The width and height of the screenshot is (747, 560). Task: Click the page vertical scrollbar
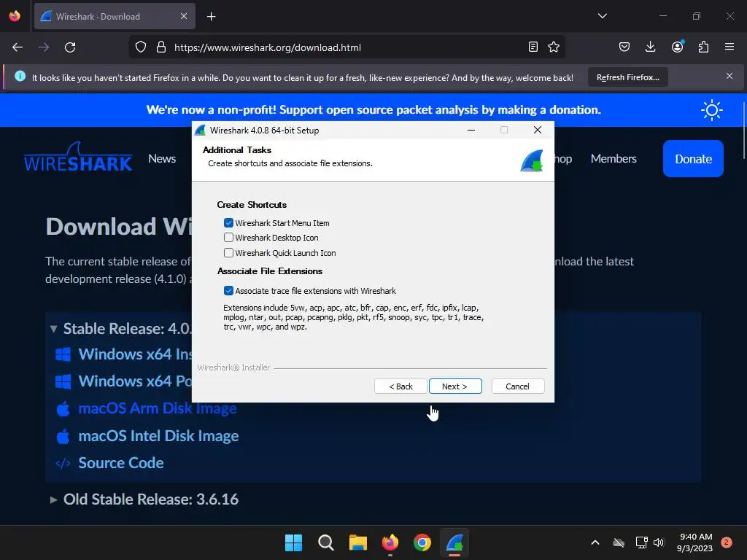[743, 132]
